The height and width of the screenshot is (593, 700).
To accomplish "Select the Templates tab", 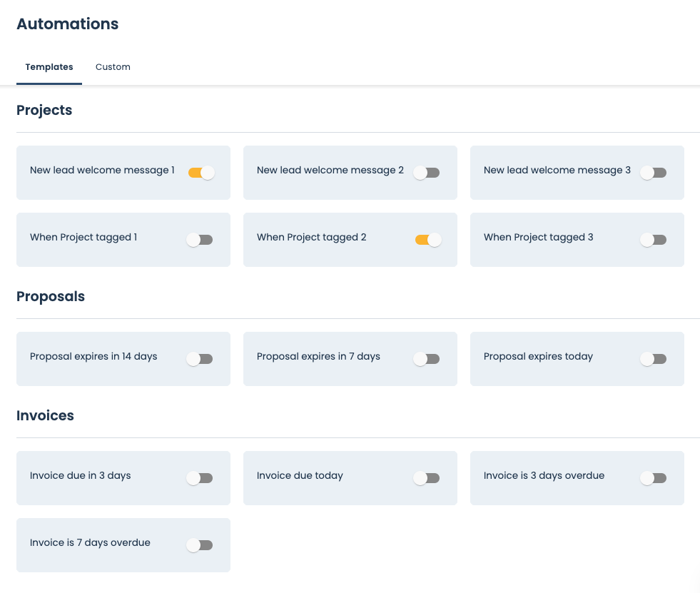I will [x=49, y=67].
